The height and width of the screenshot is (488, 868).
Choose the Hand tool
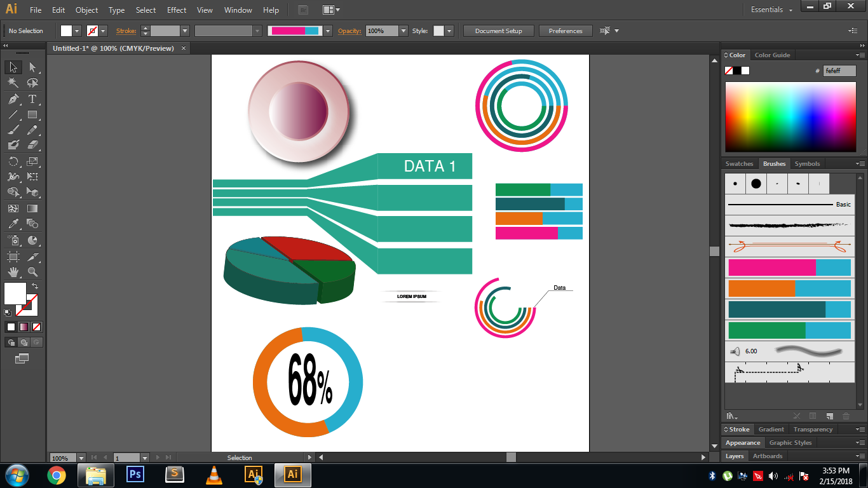pyautogui.click(x=13, y=272)
